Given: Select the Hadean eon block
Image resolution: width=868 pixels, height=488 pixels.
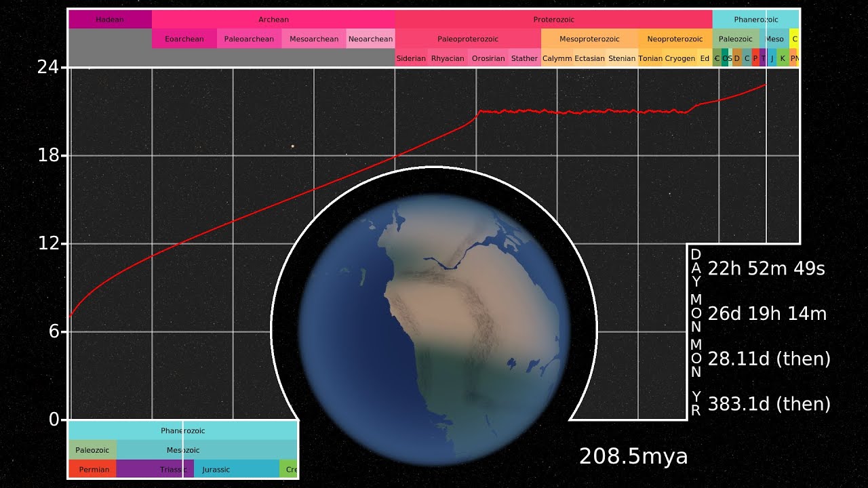Looking at the screenshot, I should tap(110, 20).
